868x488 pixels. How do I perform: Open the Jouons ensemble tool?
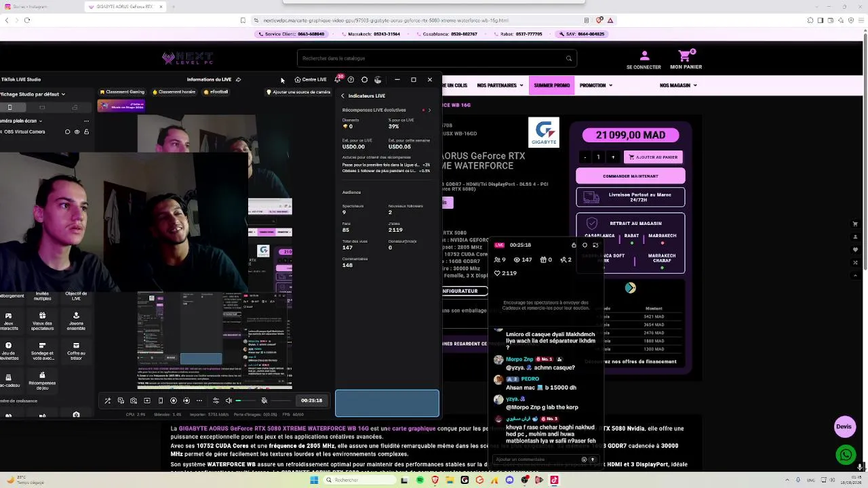76,321
